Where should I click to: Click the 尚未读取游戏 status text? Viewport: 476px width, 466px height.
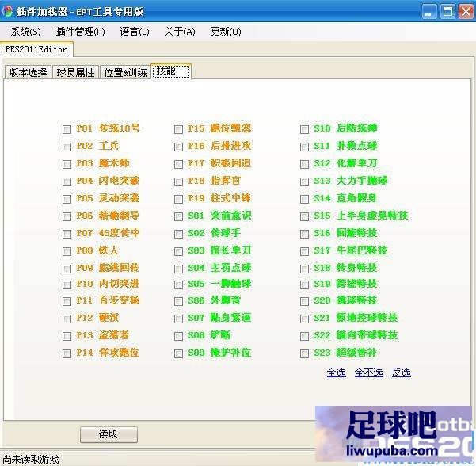(x=31, y=460)
